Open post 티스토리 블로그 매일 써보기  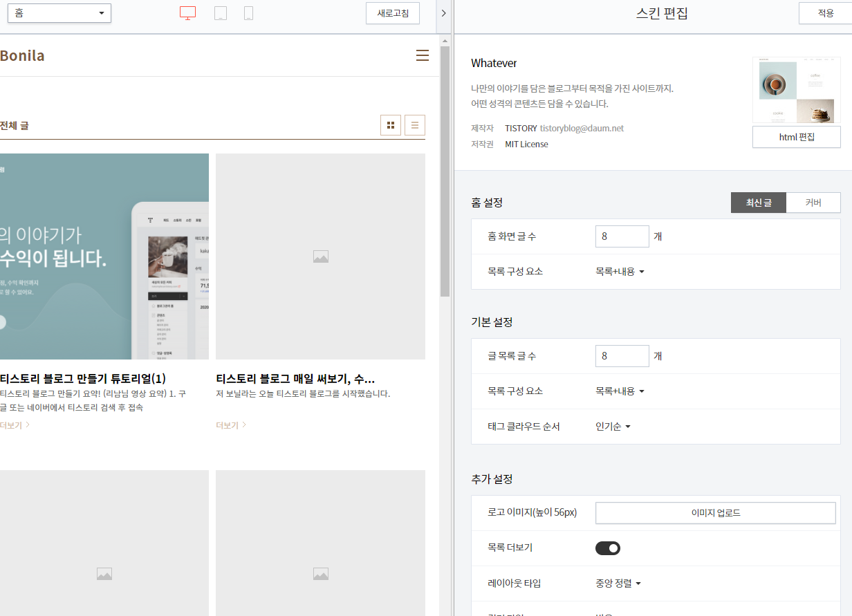point(295,379)
